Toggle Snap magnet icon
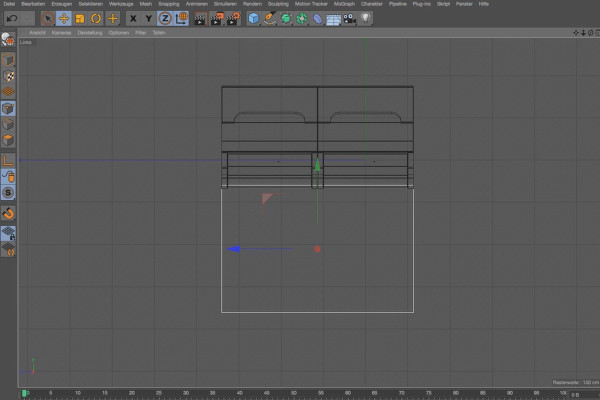The width and height of the screenshot is (600, 400). (x=8, y=213)
